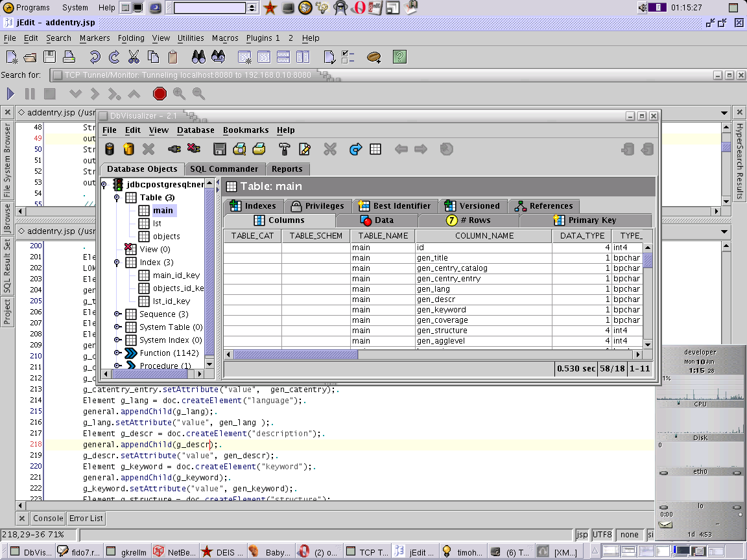Click DbVisualizer's floppy disk save icon

[220, 150]
